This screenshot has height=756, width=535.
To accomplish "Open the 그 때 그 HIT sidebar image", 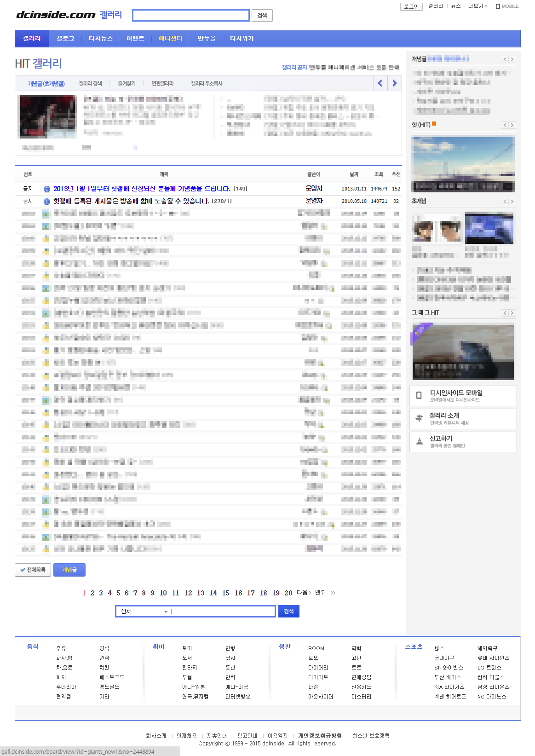I will click(463, 352).
